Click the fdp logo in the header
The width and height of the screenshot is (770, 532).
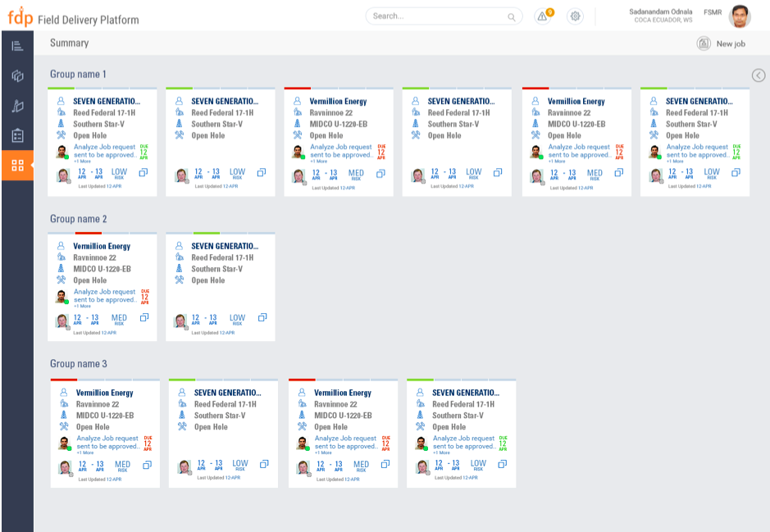click(20, 17)
